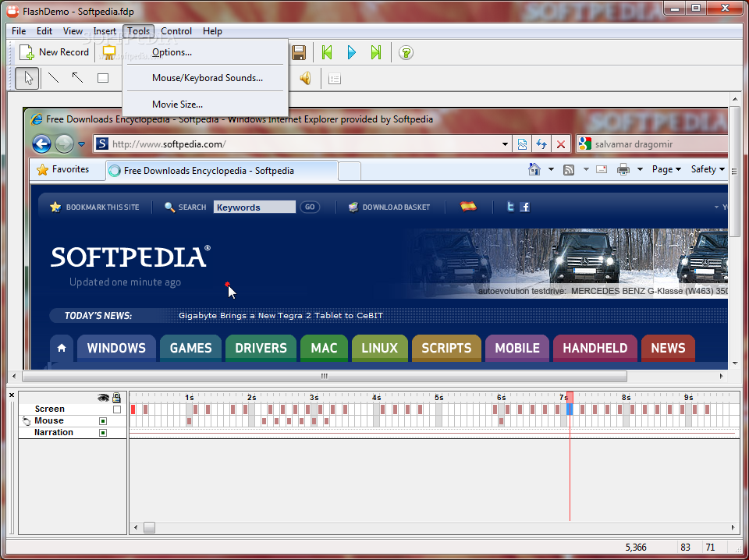This screenshot has height=560, width=749.
Task: Click the save floppy disk icon
Action: click(299, 52)
